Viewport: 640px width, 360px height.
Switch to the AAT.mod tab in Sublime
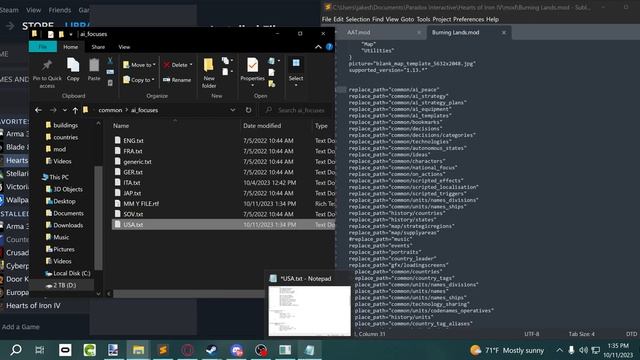359,32
